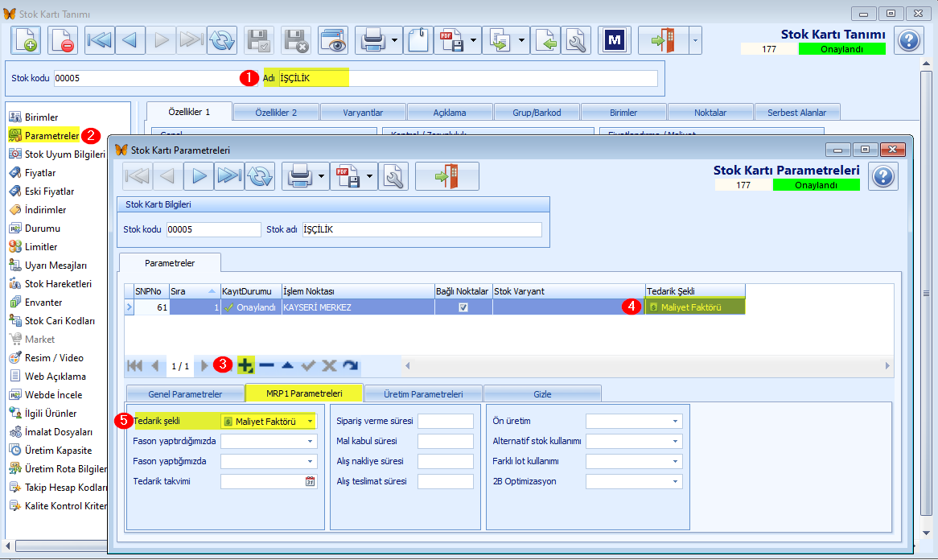Open the Grup/Barkod tab

537,113
